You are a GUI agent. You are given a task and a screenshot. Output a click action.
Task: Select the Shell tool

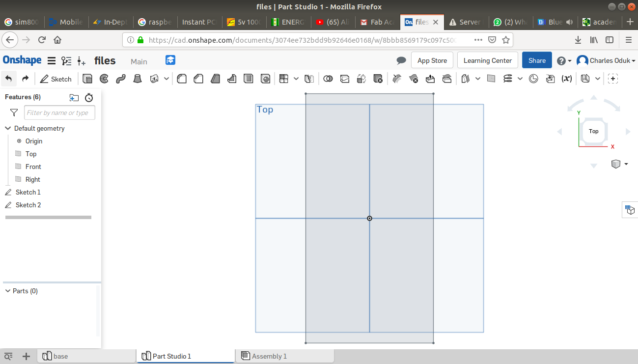(249, 79)
